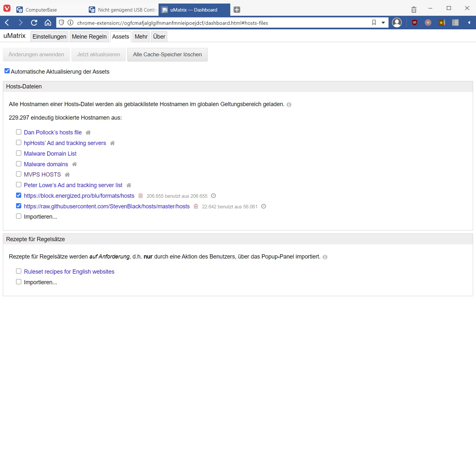Uncheck block.energized.pro hosts checkbox
Screen dimensions: 476x463
[19, 195]
